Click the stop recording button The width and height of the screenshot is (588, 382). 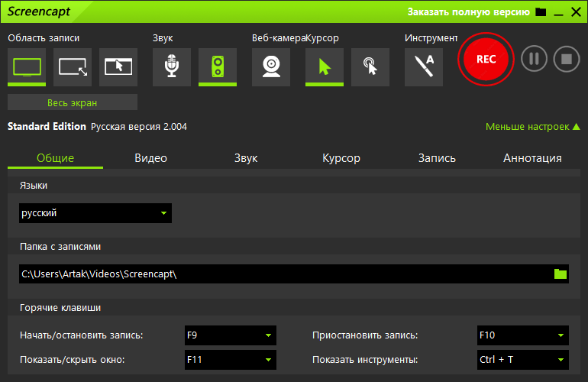pyautogui.click(x=567, y=59)
